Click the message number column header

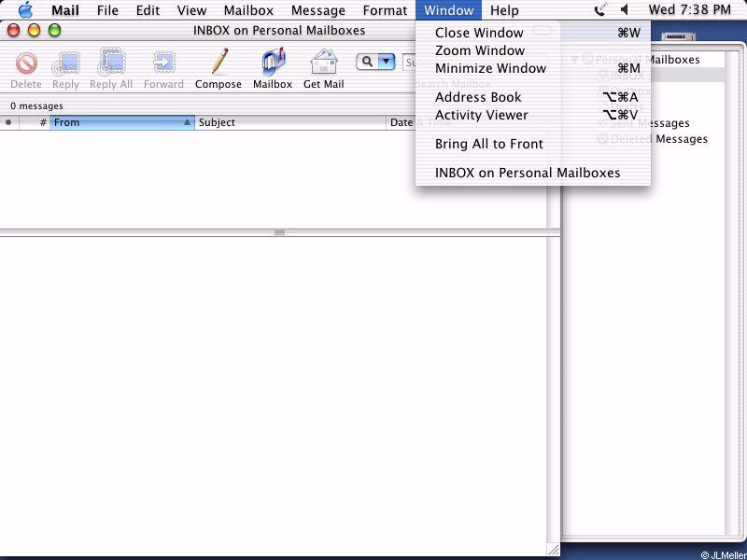click(35, 122)
